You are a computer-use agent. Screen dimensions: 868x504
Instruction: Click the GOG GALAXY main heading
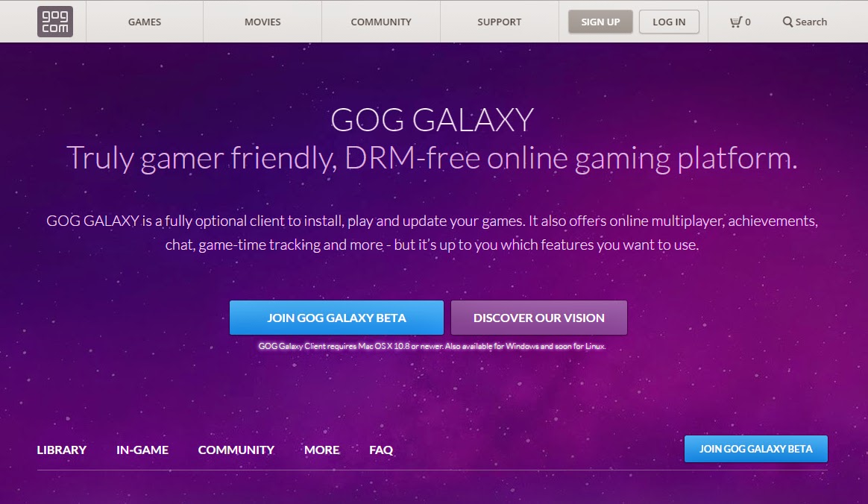click(433, 119)
